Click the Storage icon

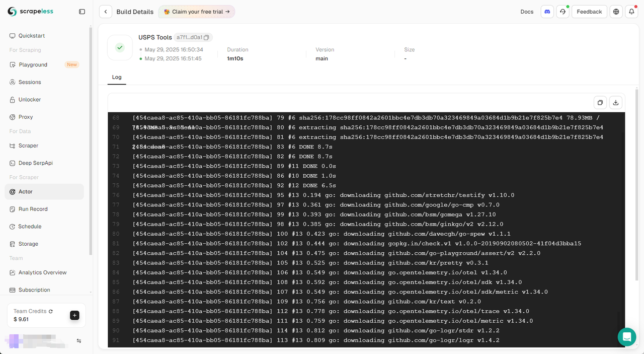[13, 244]
